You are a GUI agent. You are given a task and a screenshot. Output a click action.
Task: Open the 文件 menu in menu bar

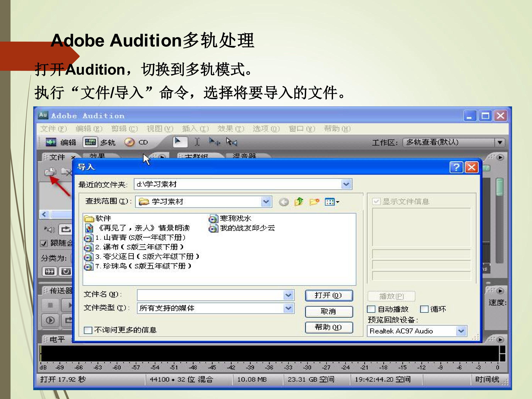(x=53, y=129)
